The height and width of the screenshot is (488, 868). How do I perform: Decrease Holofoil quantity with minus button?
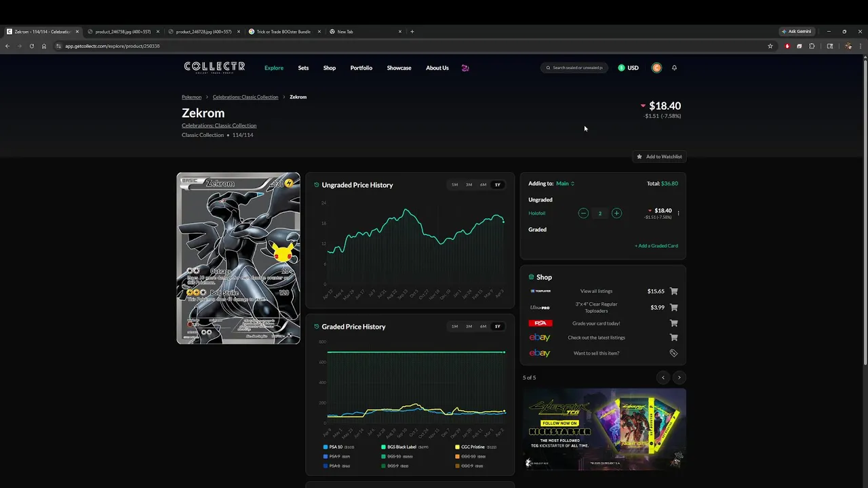click(x=583, y=213)
